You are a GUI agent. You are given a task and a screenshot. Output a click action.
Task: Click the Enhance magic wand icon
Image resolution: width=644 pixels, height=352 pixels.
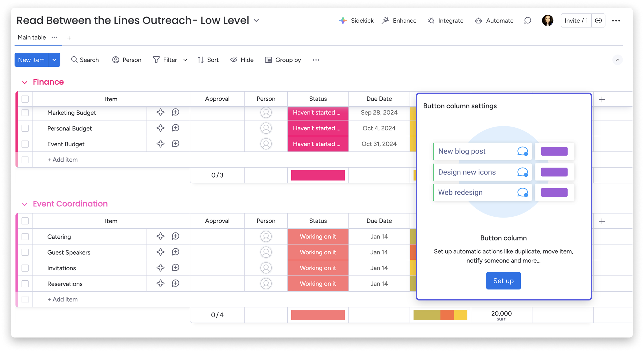point(386,21)
